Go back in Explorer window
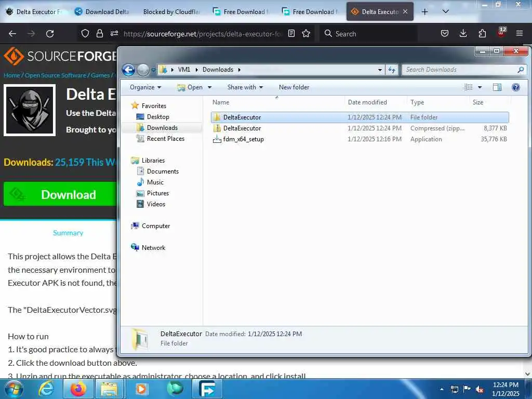 click(x=129, y=70)
